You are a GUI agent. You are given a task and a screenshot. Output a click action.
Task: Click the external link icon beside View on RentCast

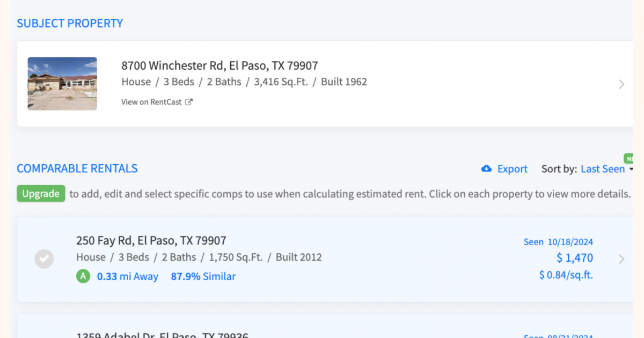tap(188, 102)
